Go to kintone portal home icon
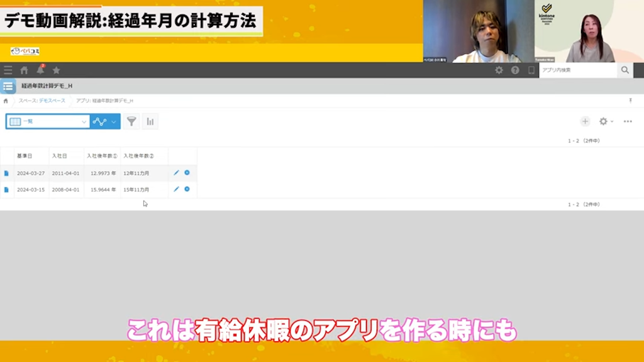The width and height of the screenshot is (644, 362). pyautogui.click(x=24, y=70)
